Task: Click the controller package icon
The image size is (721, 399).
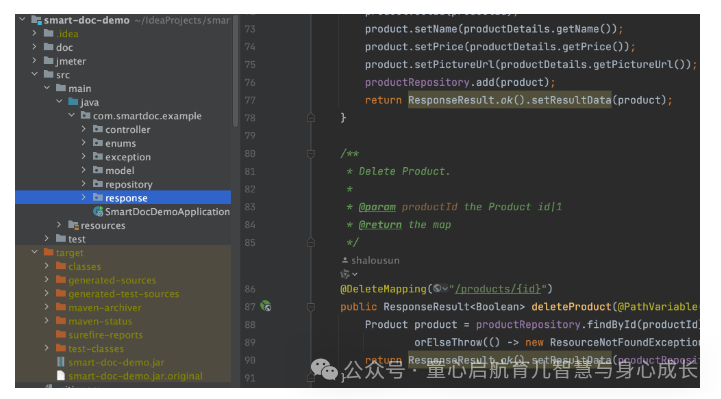Action: click(x=98, y=129)
